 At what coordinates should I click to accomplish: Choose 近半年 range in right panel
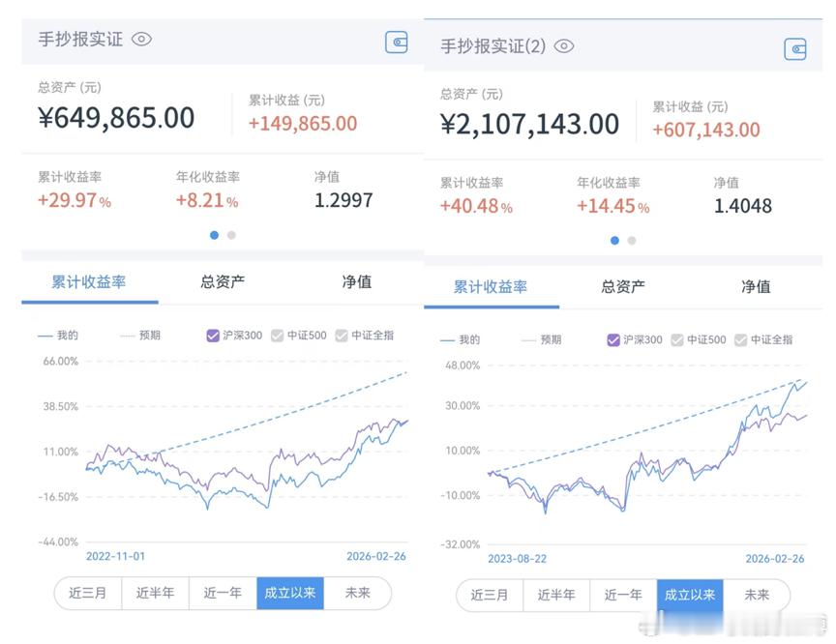click(556, 595)
